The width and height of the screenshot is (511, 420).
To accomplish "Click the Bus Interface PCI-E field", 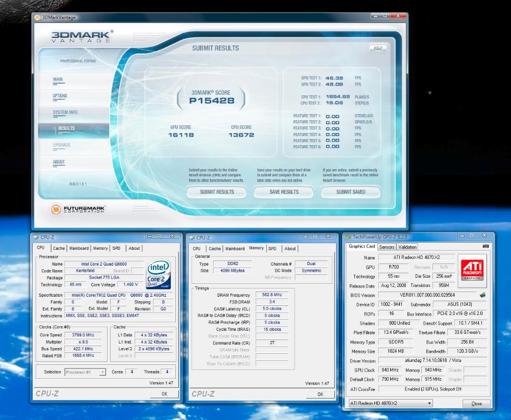I will coord(460,313).
